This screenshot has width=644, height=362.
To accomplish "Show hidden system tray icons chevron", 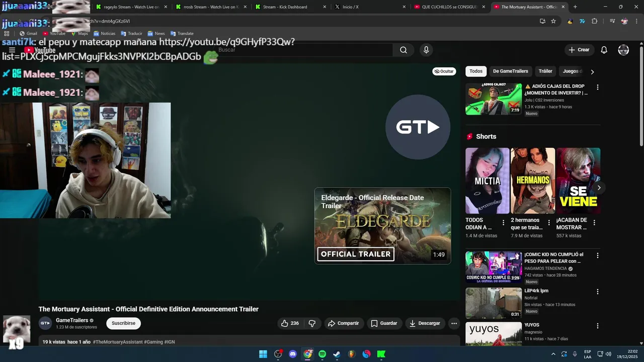I will pos(553,354).
